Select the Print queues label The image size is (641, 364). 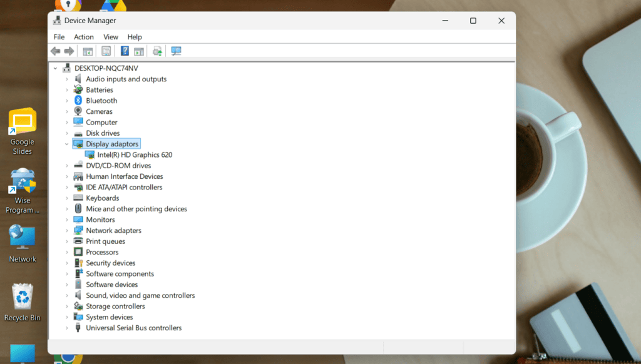[105, 241]
